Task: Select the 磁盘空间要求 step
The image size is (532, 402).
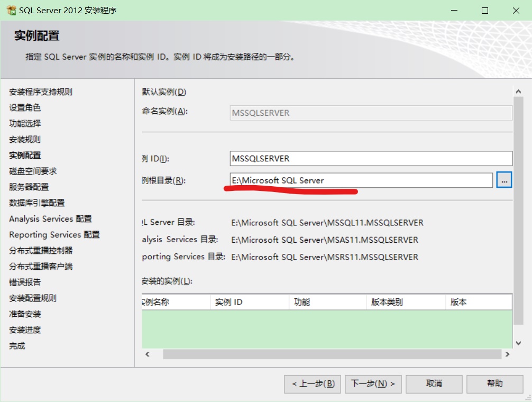Action: tap(33, 171)
